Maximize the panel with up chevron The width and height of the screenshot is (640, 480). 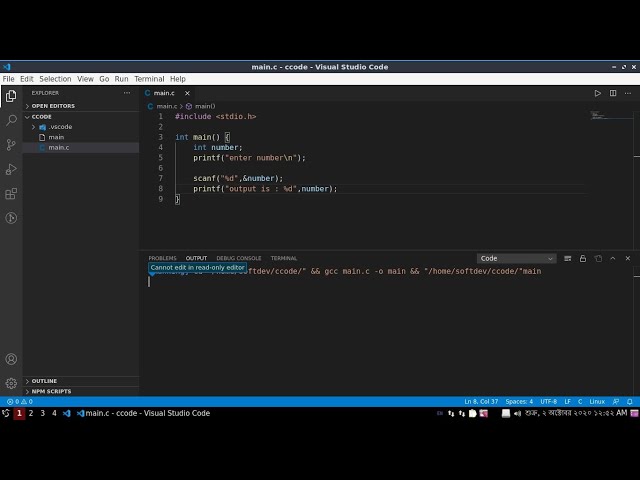(x=613, y=258)
